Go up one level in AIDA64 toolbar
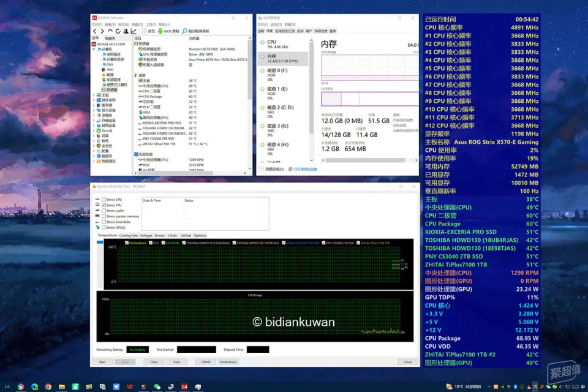The width and height of the screenshot is (588, 392). pyautogui.click(x=110, y=31)
